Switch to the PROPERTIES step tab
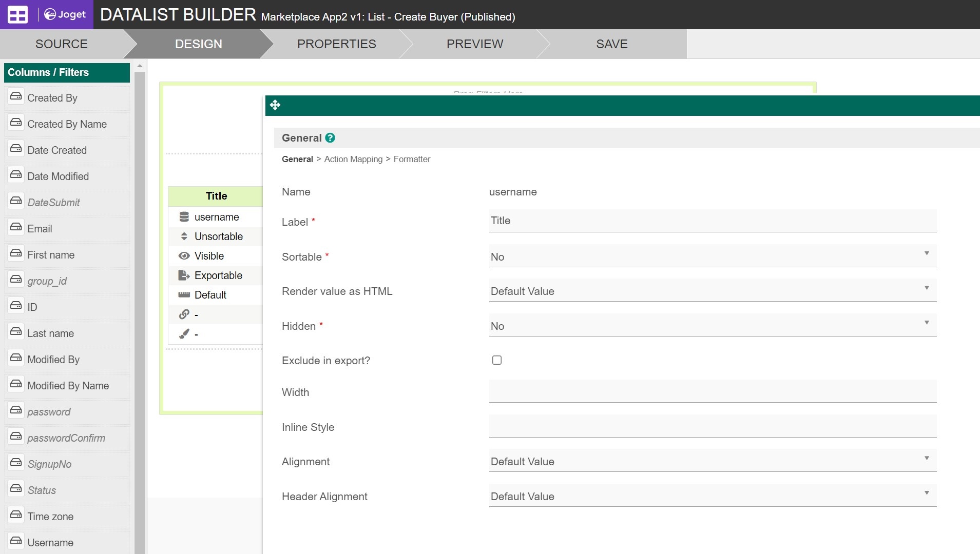980x554 pixels. [x=336, y=44]
